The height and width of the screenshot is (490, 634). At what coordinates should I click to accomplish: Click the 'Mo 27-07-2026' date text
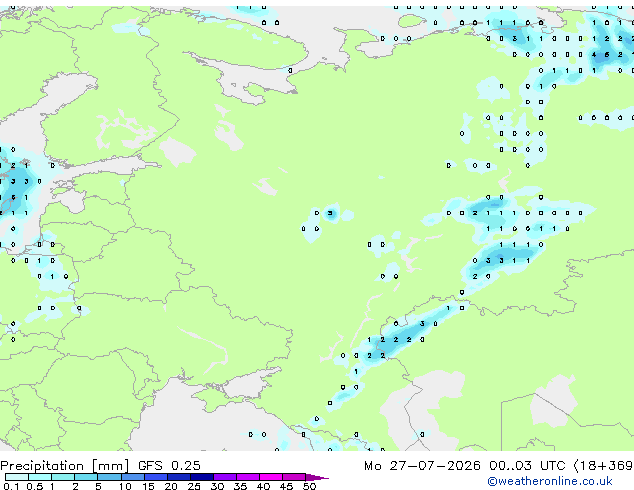pyautogui.click(x=422, y=466)
